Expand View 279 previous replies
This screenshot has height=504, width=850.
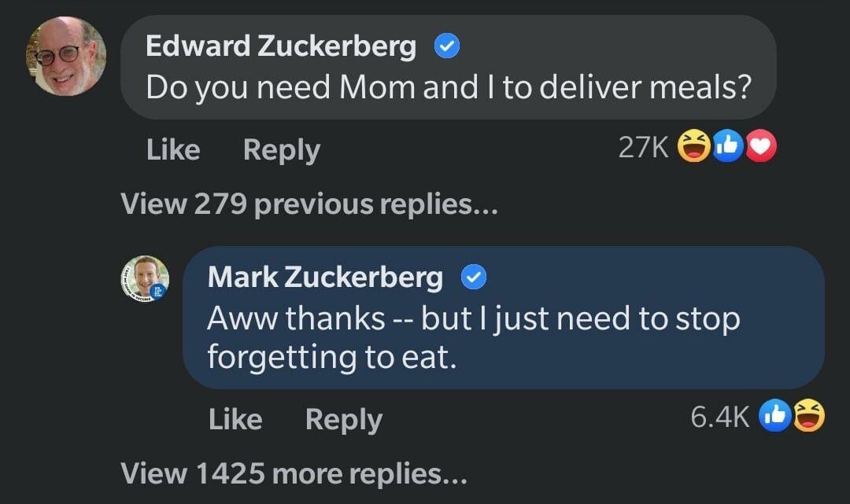(309, 204)
